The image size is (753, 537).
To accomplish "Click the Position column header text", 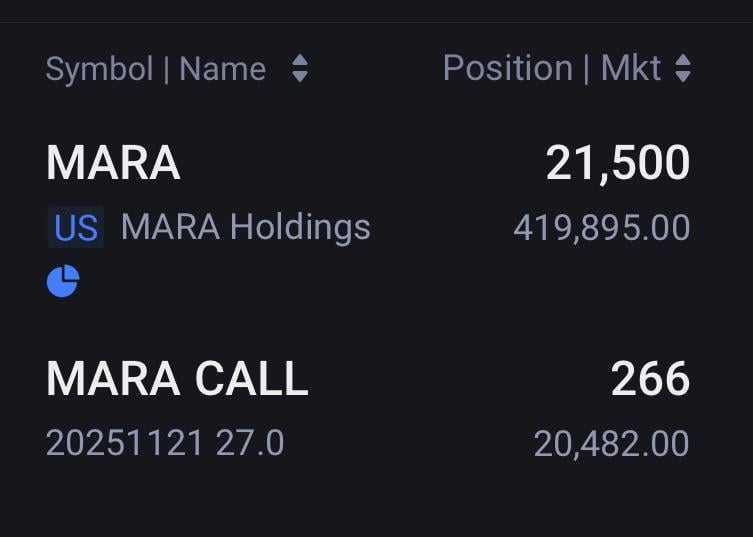I will click(507, 68).
